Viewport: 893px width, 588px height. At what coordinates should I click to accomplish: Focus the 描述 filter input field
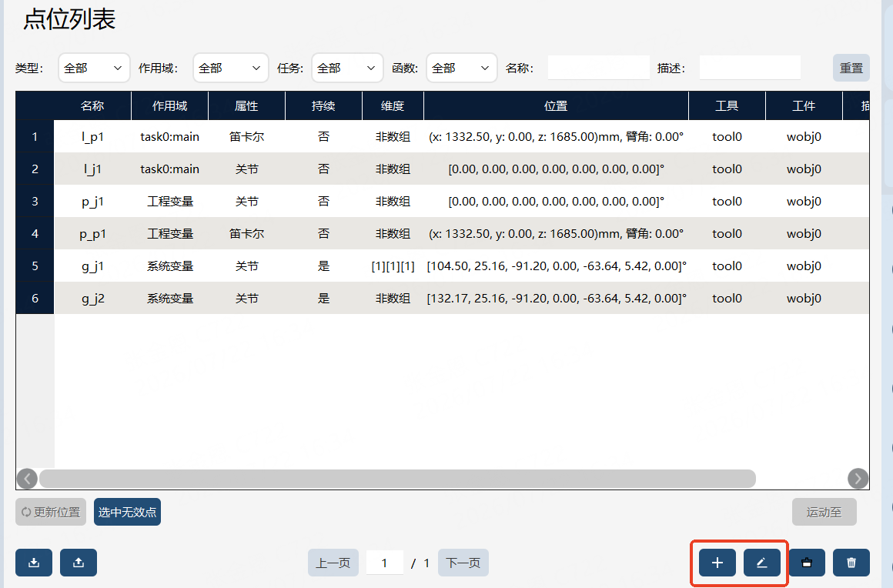[750, 68]
